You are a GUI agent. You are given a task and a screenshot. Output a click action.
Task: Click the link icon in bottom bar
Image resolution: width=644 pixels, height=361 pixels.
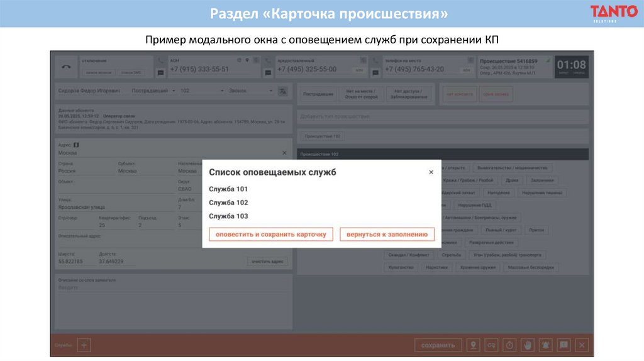coord(491,345)
